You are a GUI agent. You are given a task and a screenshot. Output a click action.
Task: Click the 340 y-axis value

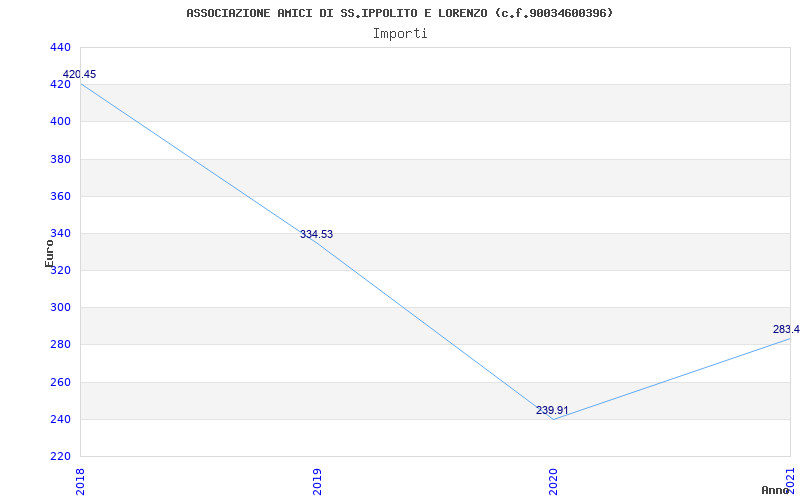click(60, 234)
